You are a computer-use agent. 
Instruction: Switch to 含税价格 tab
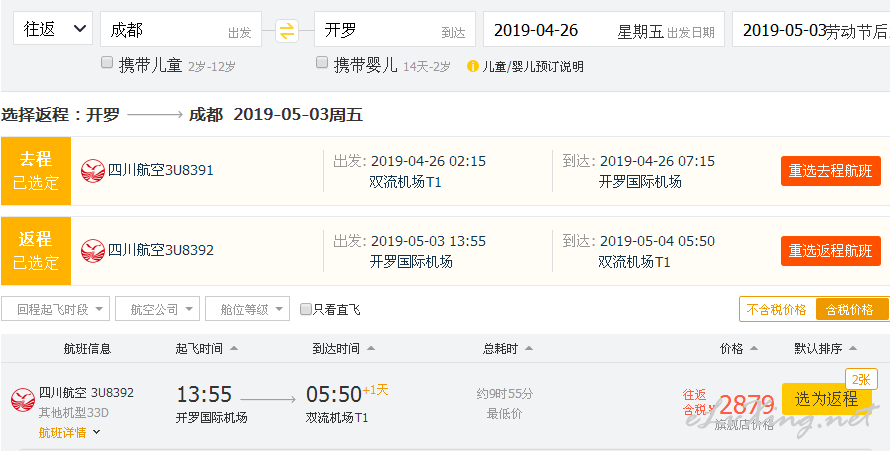tap(851, 310)
